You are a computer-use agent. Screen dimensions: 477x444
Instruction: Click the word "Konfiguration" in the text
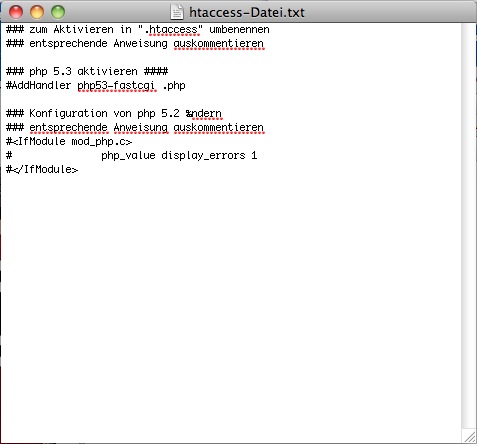click(68, 113)
